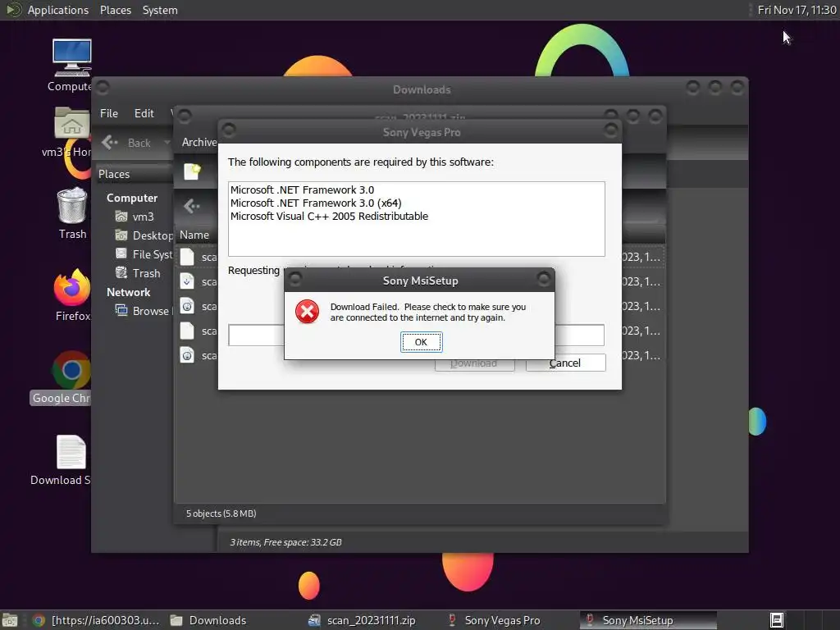The image size is (840, 630).
Task: Click Cancel in Sony Vegas Pro window
Action: tap(565, 363)
